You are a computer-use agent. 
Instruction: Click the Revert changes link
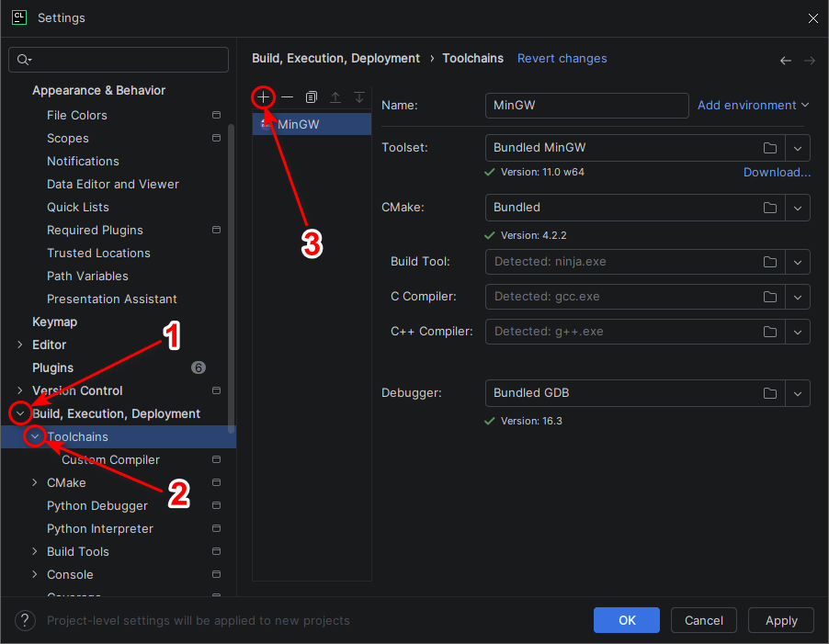562,58
